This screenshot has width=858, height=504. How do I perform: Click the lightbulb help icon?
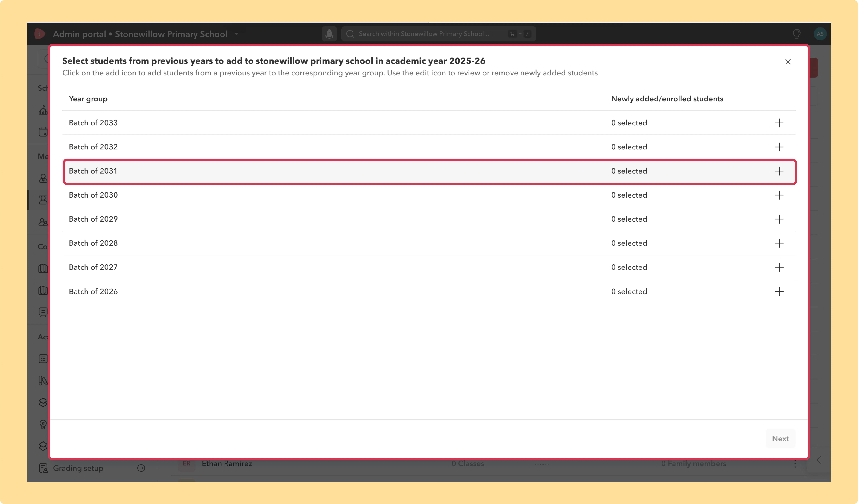(x=797, y=34)
